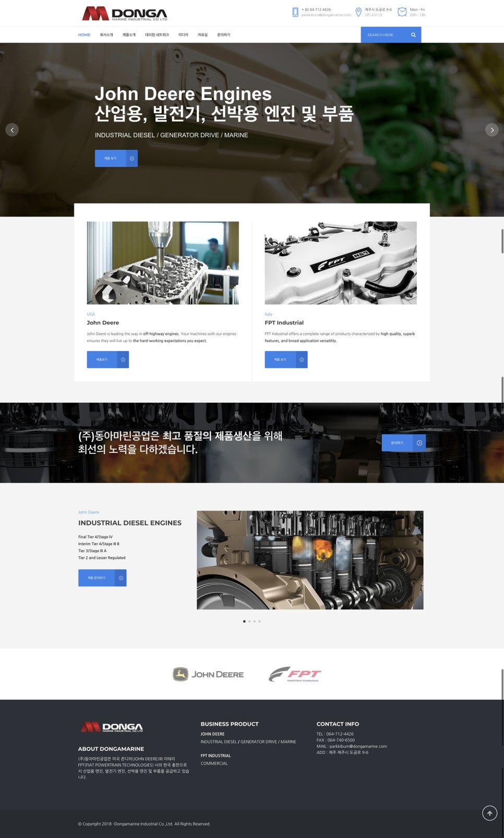Click the footer ADD : 제주 제주시 도공로 9-6 line
The height and width of the screenshot is (838, 504).
click(x=342, y=752)
